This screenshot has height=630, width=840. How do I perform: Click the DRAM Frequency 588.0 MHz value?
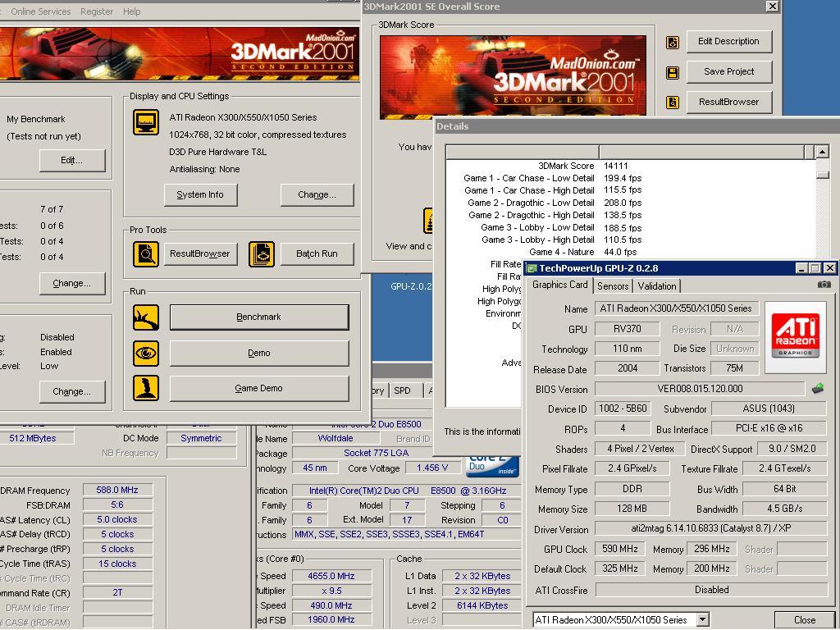tap(117, 490)
